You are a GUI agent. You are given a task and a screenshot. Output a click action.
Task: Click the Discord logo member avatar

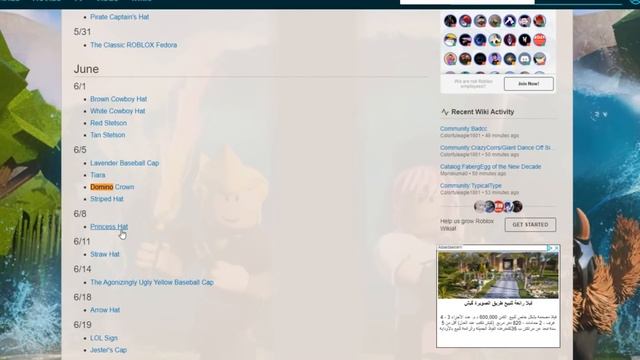pos(524,59)
